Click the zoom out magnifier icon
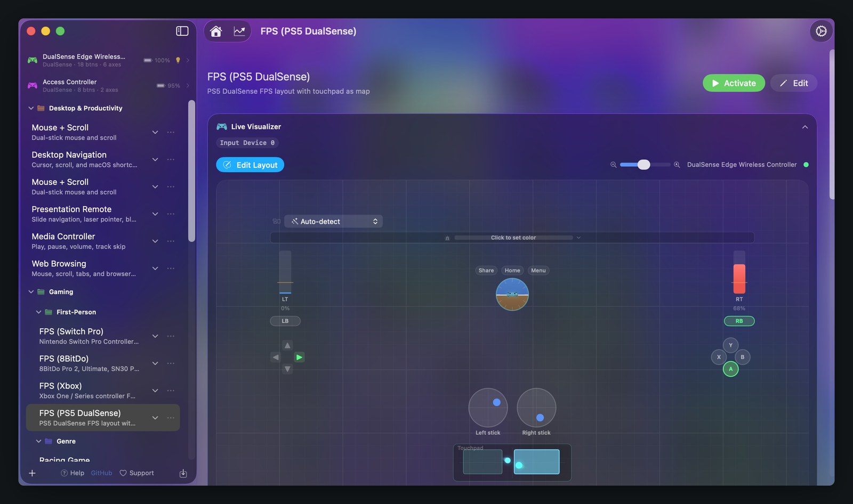The width and height of the screenshot is (853, 504). (613, 165)
